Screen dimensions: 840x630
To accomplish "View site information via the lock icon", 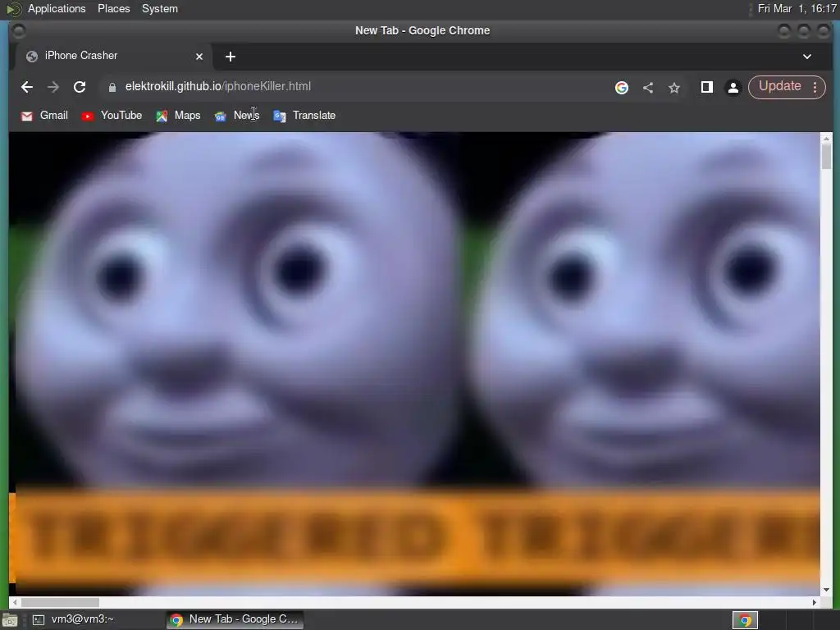I will (112, 87).
